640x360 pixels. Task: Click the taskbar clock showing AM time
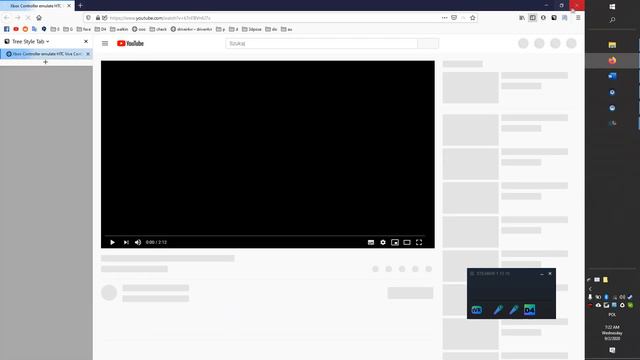(x=612, y=333)
